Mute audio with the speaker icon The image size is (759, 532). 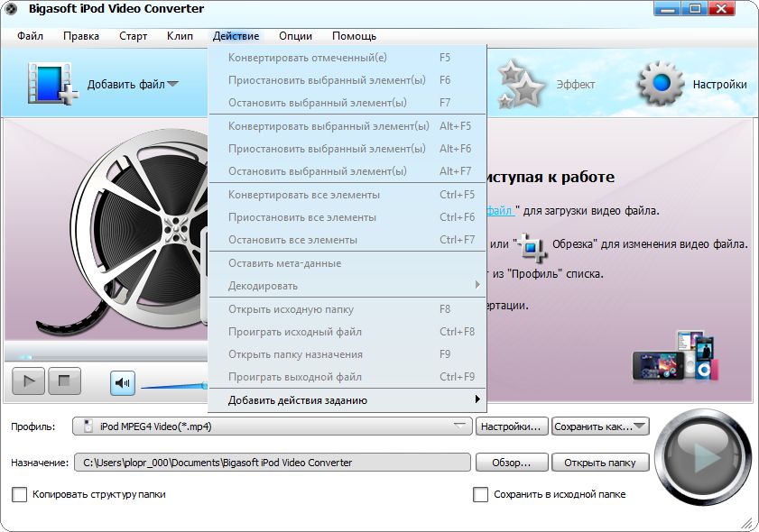pyautogui.click(x=123, y=383)
